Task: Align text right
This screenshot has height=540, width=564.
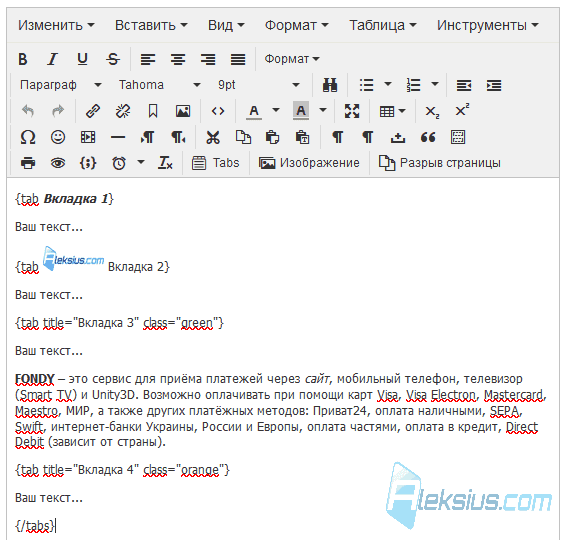Action: click(x=208, y=59)
